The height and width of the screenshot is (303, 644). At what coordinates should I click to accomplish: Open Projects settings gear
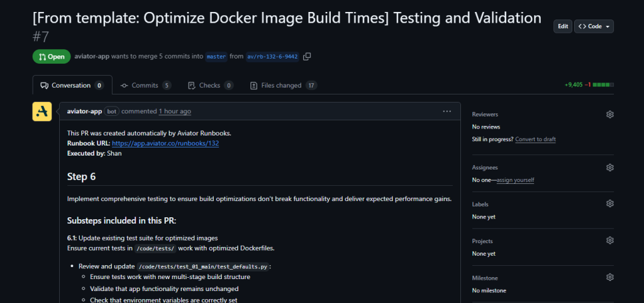point(609,241)
